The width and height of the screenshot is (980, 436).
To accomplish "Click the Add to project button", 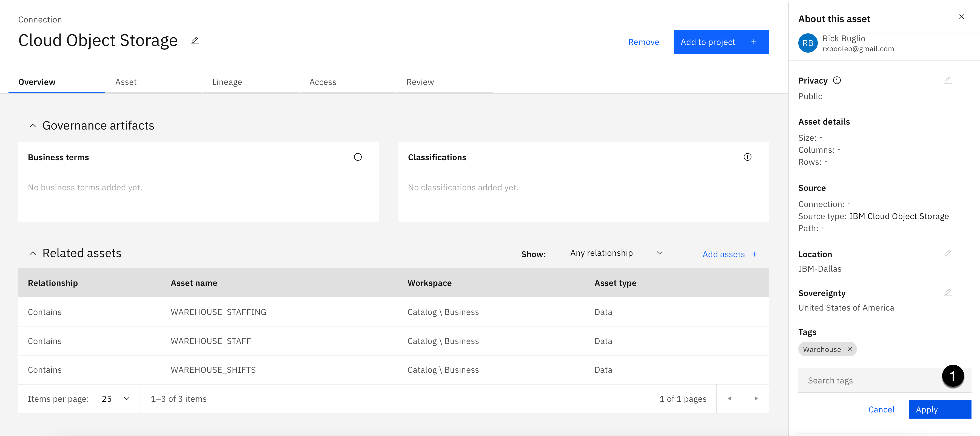I will tap(720, 42).
